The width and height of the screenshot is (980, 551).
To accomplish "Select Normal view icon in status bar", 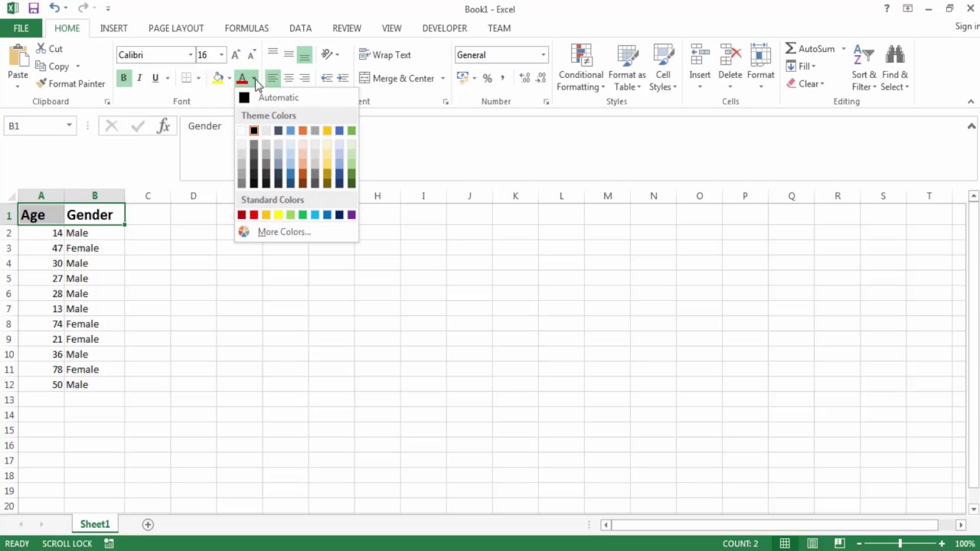I will [785, 543].
